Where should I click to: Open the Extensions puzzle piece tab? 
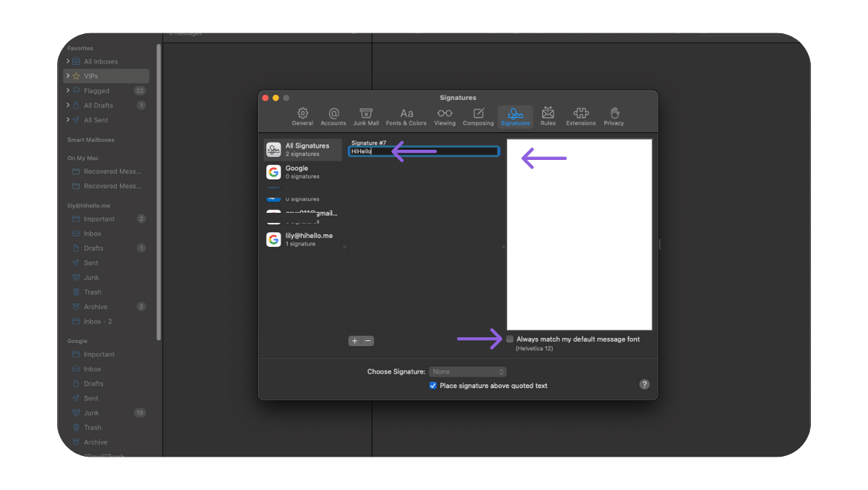tap(581, 116)
